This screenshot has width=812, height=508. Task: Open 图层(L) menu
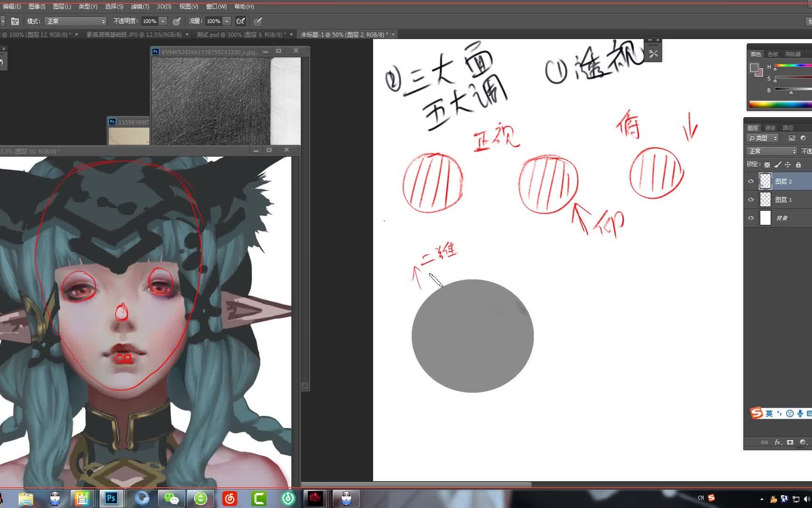(x=62, y=7)
